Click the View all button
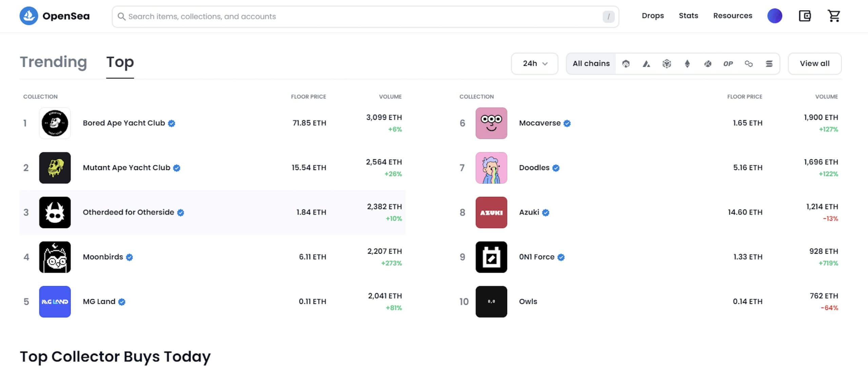868x377 pixels. click(814, 64)
